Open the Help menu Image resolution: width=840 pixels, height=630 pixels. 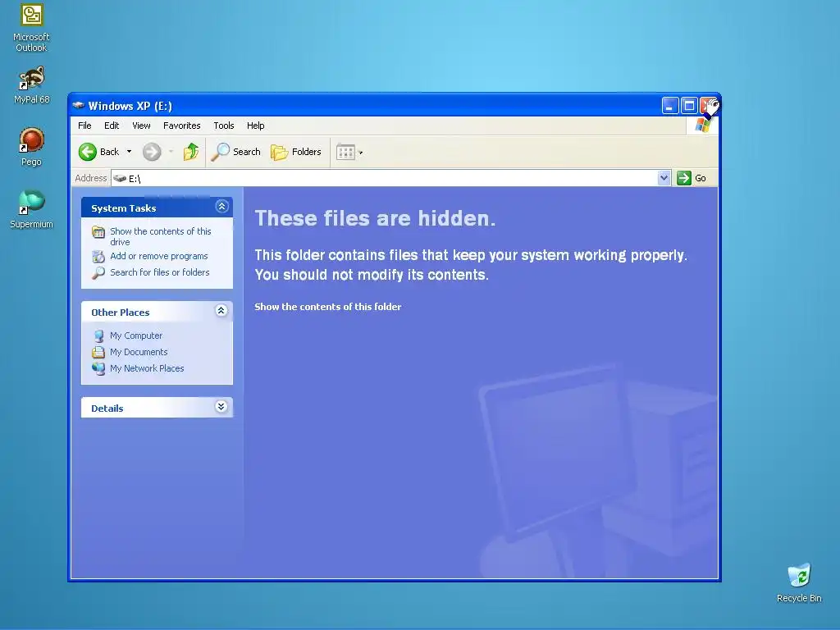point(256,126)
